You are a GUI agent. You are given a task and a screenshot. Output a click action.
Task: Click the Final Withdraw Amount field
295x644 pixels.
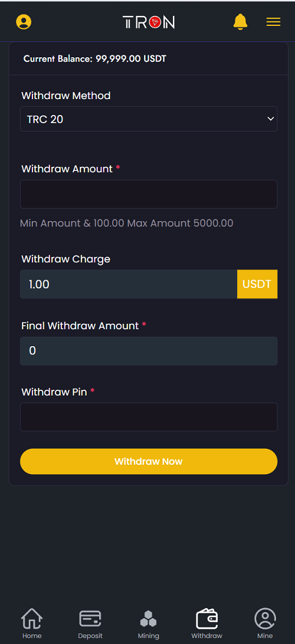click(x=149, y=351)
